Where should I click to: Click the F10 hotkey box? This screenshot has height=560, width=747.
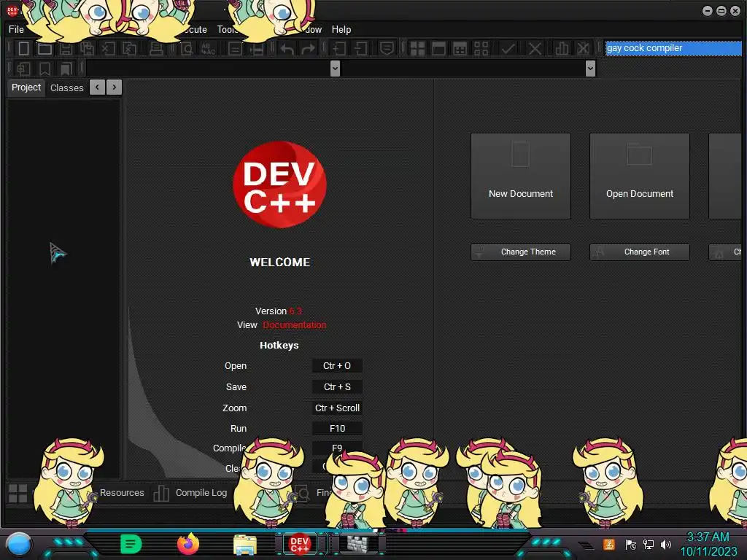(x=337, y=429)
